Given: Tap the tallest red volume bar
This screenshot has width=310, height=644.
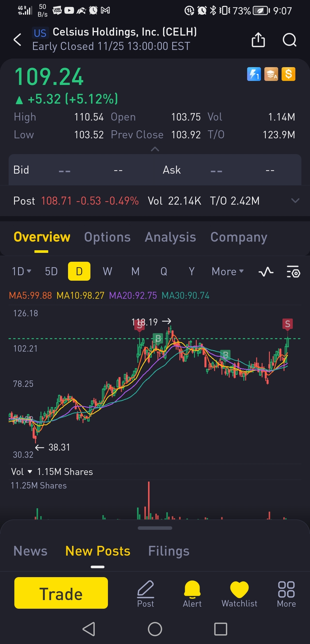Looking at the screenshot, I should [149, 500].
